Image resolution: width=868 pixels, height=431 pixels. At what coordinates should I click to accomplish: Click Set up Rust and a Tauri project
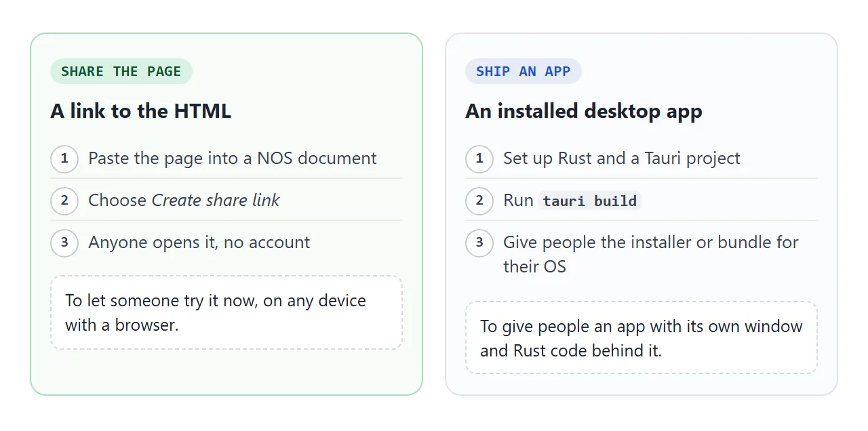pos(622,159)
